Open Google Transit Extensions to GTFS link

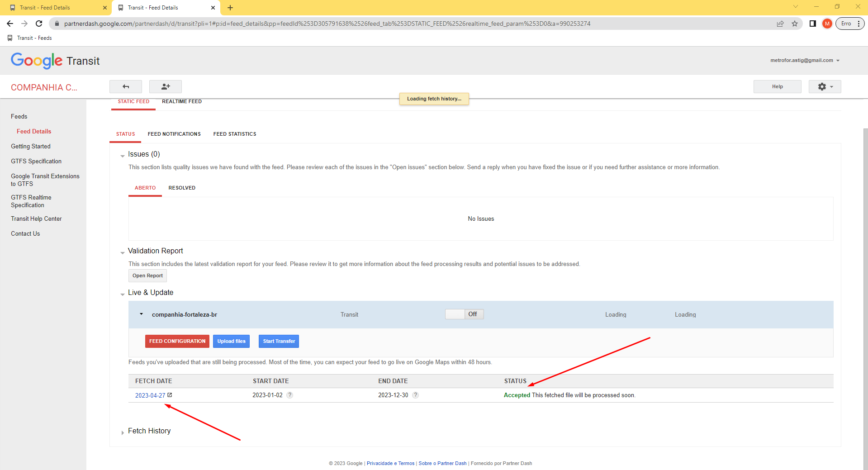(45, 180)
